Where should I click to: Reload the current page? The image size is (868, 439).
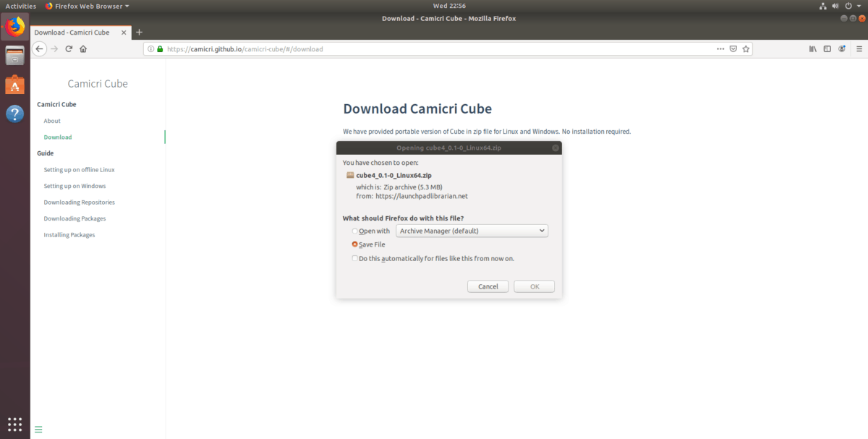[69, 49]
